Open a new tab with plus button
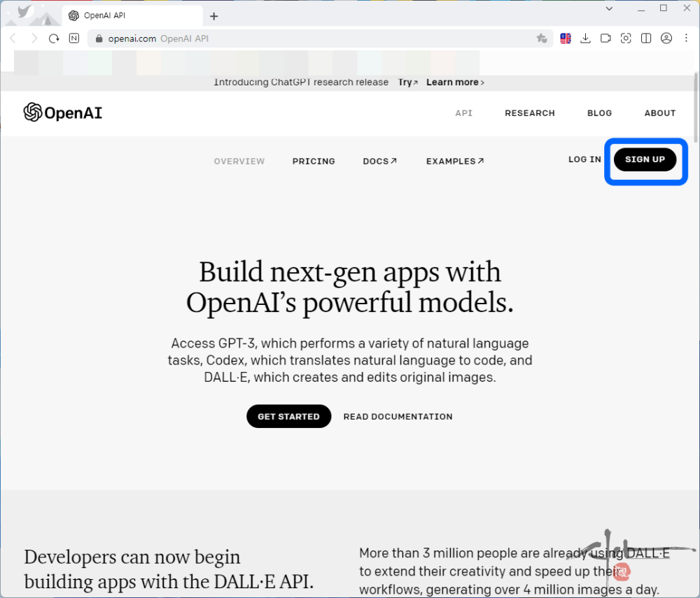Screen dimensions: 700x598 (213, 16)
